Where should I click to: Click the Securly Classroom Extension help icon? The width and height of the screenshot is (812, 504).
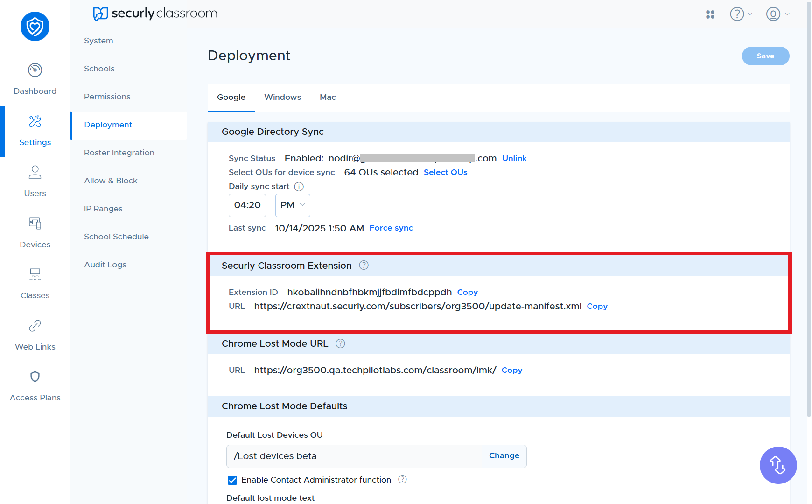click(x=364, y=265)
